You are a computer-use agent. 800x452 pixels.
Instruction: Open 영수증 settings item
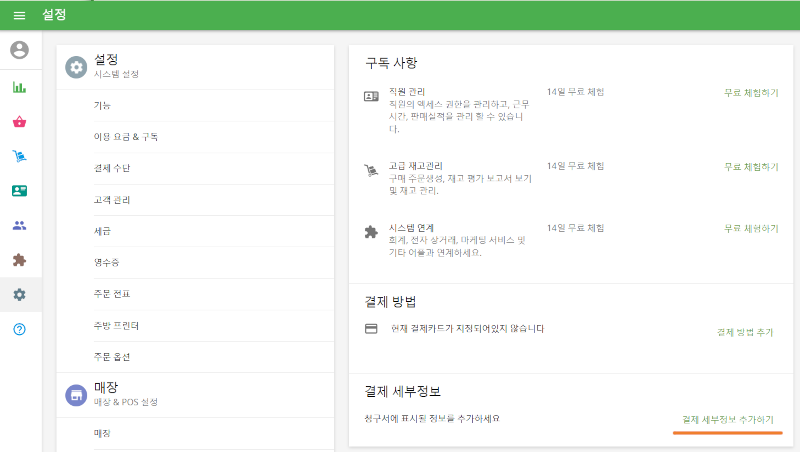coord(107,262)
